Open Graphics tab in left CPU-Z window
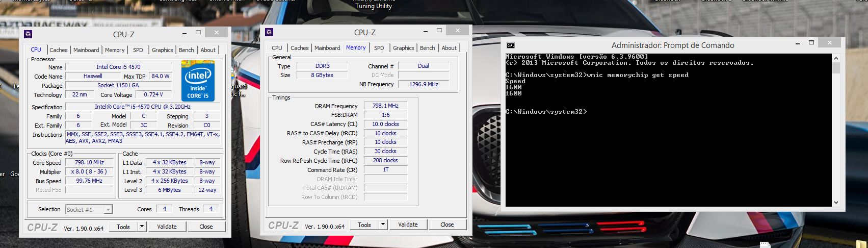This screenshot has height=248, width=868. pyautogui.click(x=163, y=50)
